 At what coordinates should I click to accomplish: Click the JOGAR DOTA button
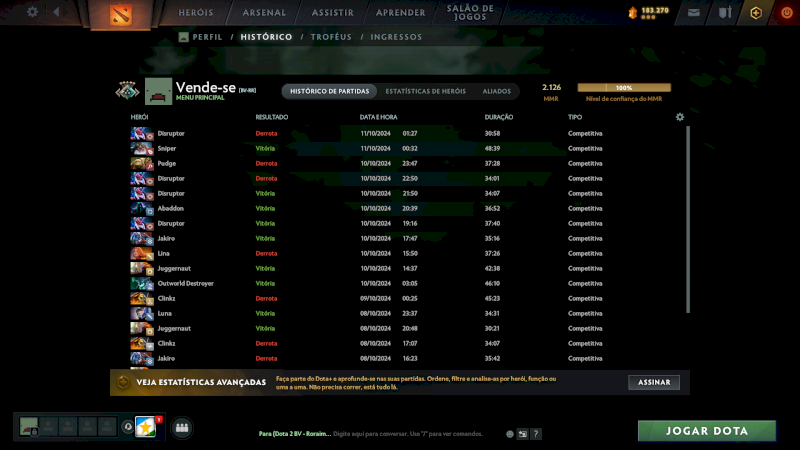click(707, 431)
